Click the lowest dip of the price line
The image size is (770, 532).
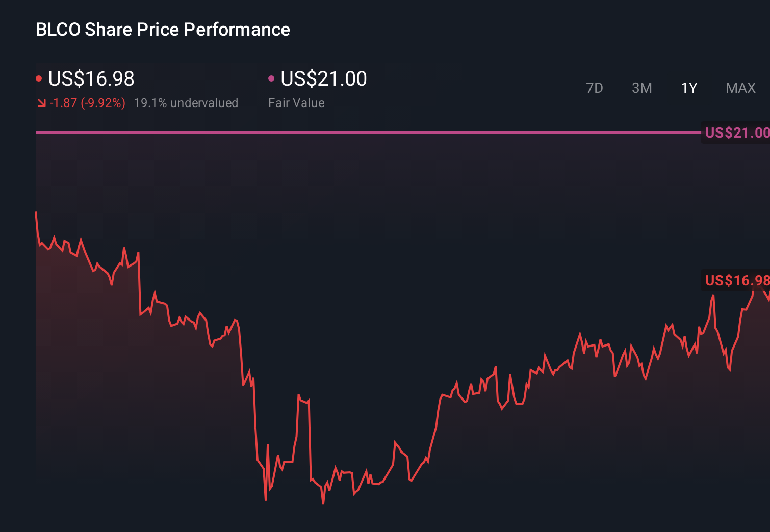coord(323,502)
